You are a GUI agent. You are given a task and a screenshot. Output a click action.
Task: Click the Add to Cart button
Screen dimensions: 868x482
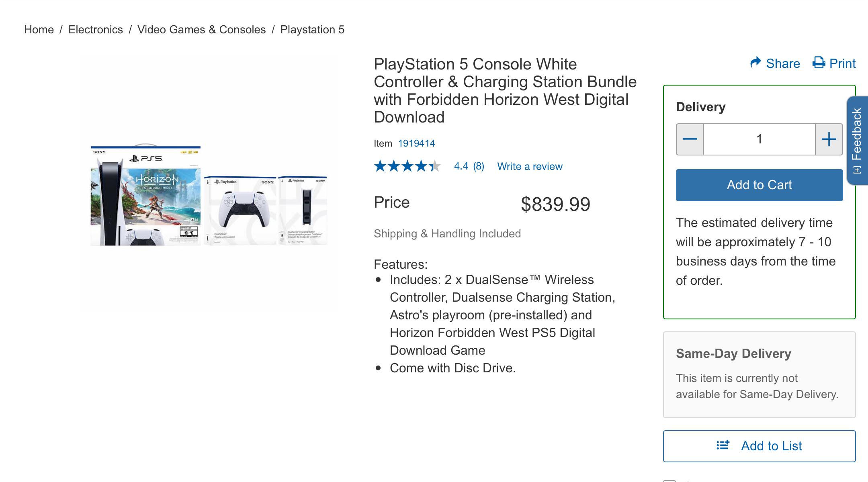click(759, 184)
